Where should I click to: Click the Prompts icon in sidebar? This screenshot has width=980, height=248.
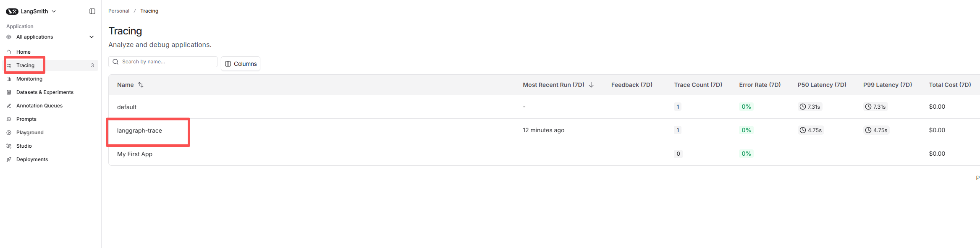(9, 119)
